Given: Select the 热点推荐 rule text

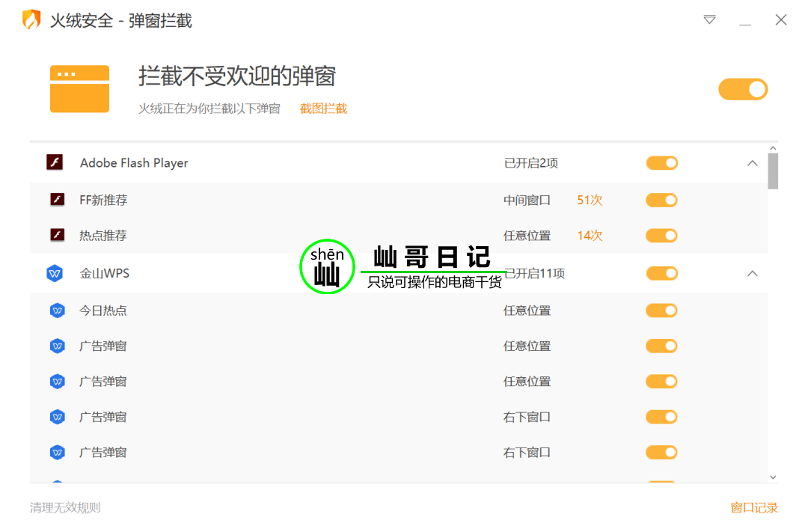Looking at the screenshot, I should point(103,236).
